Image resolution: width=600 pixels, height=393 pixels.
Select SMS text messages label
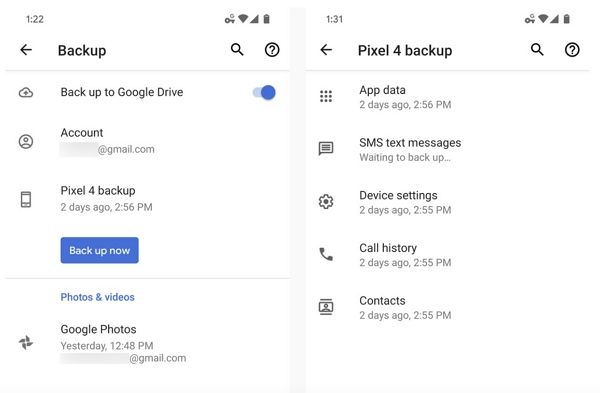(410, 143)
